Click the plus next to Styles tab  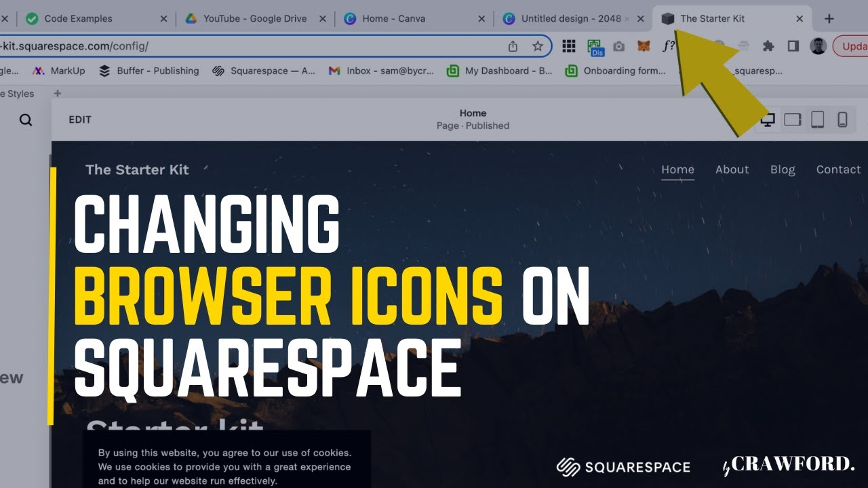tap(58, 94)
